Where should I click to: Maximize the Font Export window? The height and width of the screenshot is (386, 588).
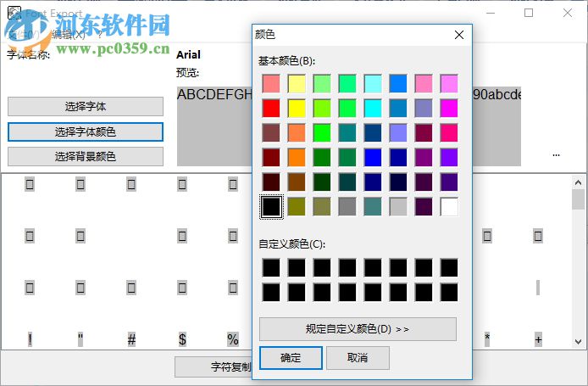(x=529, y=13)
